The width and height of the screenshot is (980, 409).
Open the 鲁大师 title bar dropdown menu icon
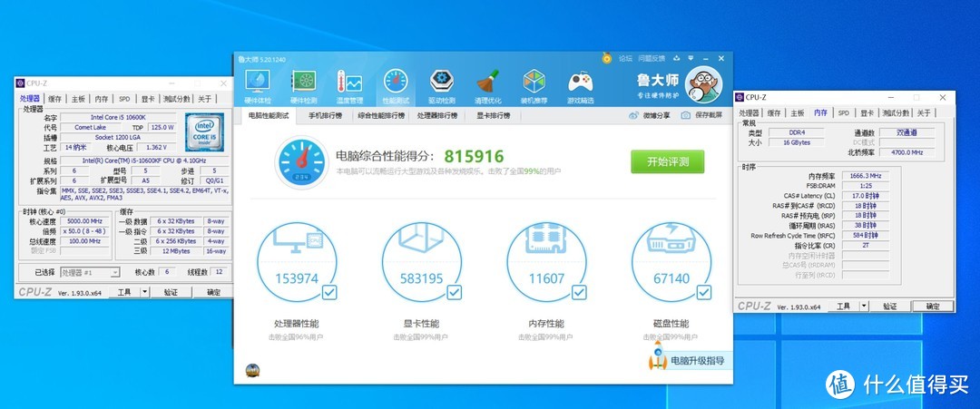pyautogui.click(x=690, y=58)
